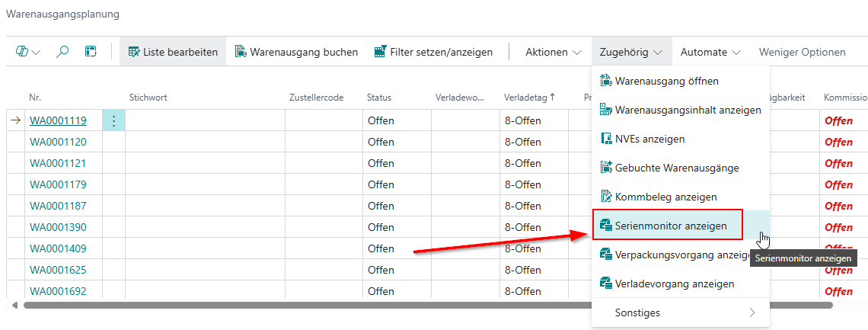Click the Warenausgangsinhalt anzeigen icon
Image resolution: width=868 pixels, height=330 pixels.
[x=607, y=110]
